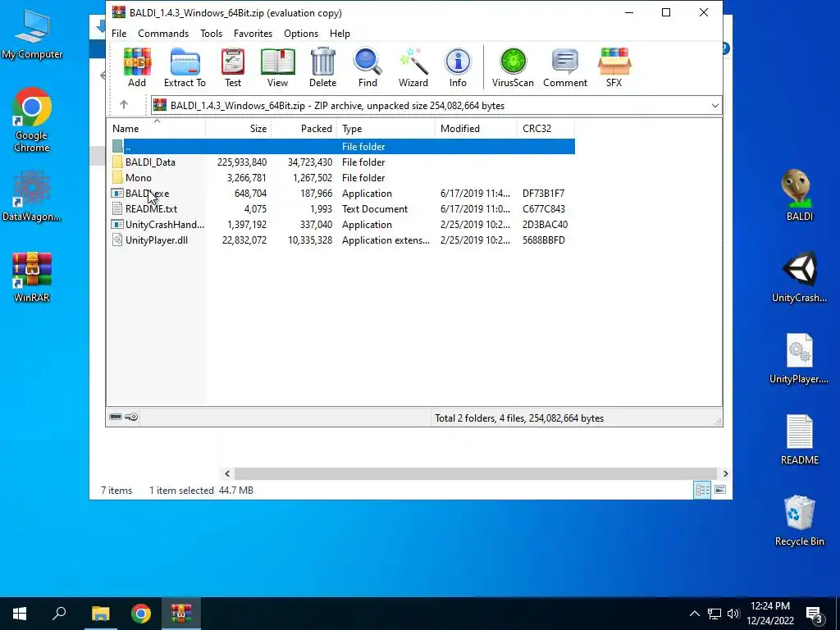Screen dimensions: 840x630
Task: Select the BALDI_Data folder row
Action: 343,162
